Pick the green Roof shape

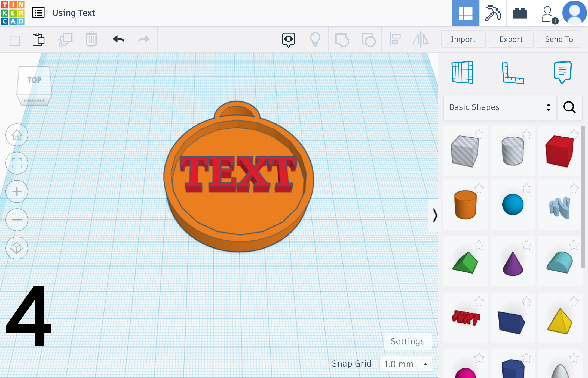pos(465,263)
